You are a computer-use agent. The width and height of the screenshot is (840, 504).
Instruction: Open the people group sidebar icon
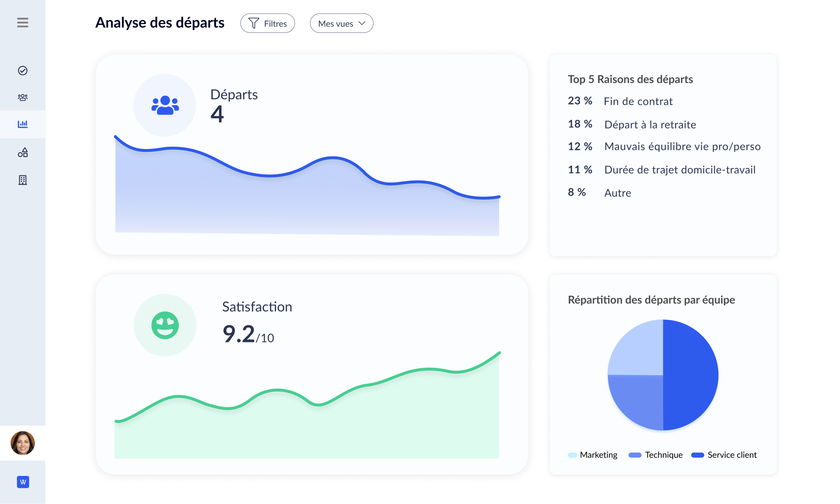click(x=23, y=98)
